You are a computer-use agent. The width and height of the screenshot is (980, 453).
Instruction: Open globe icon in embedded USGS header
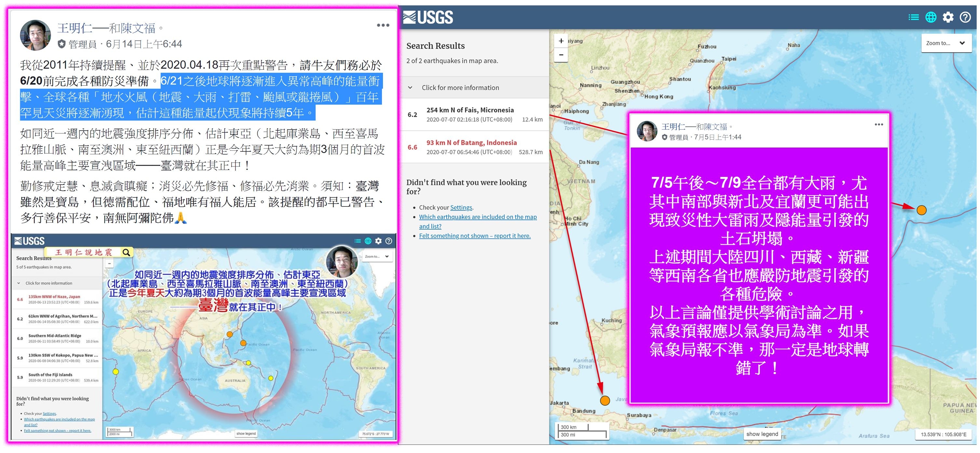(368, 241)
